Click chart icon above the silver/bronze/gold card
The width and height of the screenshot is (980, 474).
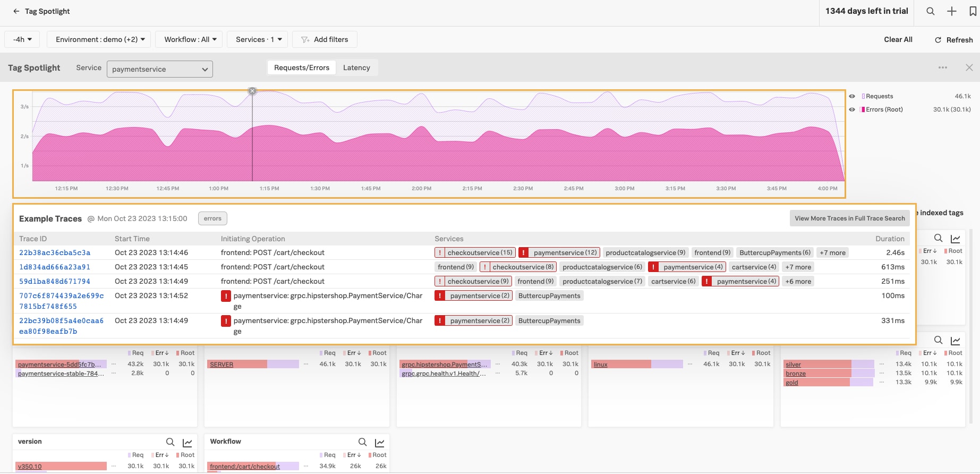(956, 341)
